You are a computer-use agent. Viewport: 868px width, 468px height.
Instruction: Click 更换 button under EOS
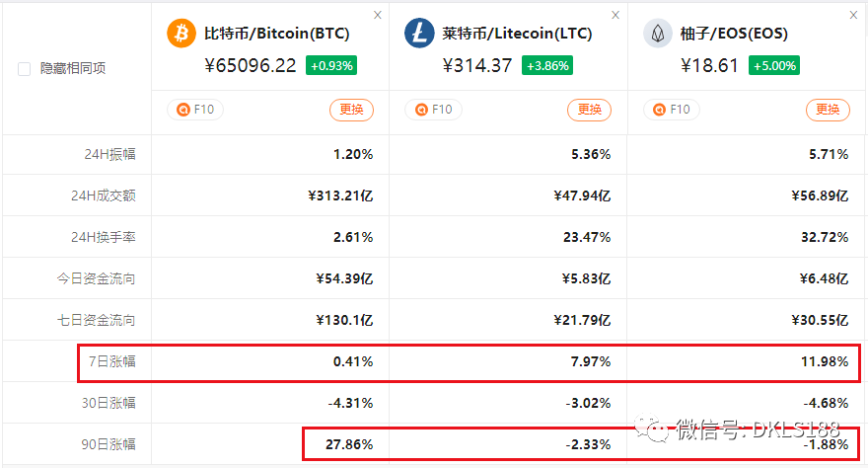[827, 110]
